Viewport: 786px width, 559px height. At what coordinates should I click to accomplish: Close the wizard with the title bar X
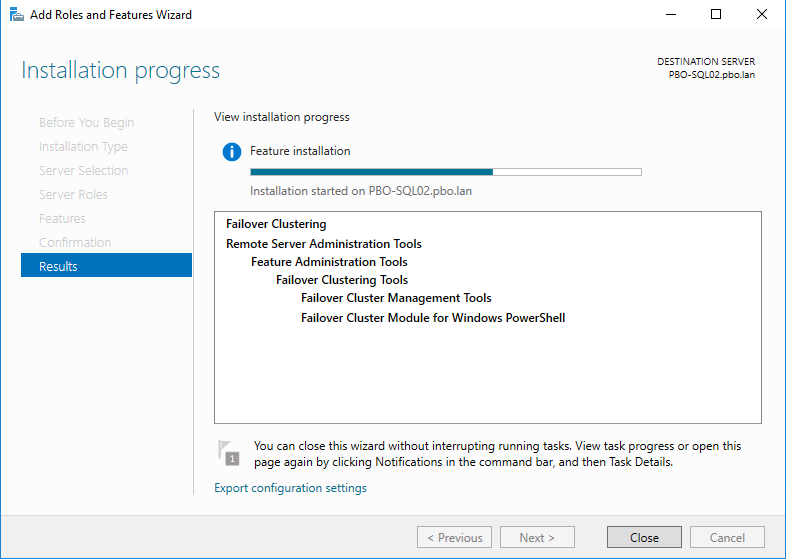pyautogui.click(x=761, y=15)
